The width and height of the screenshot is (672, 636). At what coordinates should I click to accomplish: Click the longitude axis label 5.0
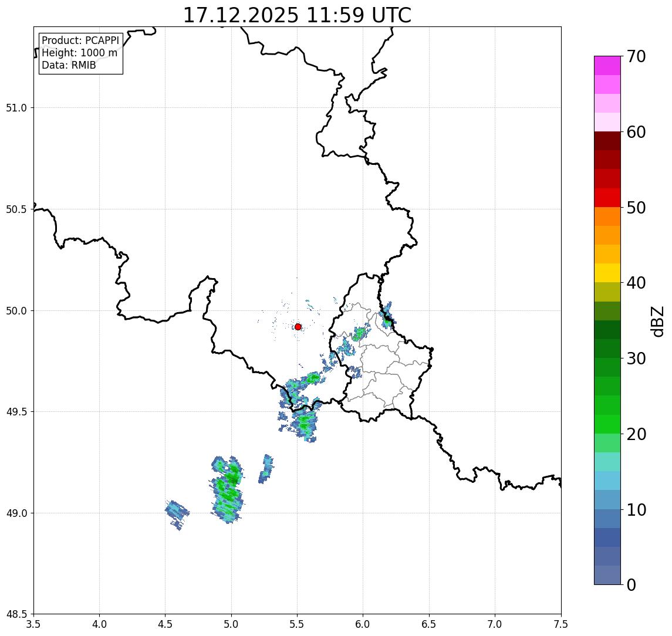231,624
